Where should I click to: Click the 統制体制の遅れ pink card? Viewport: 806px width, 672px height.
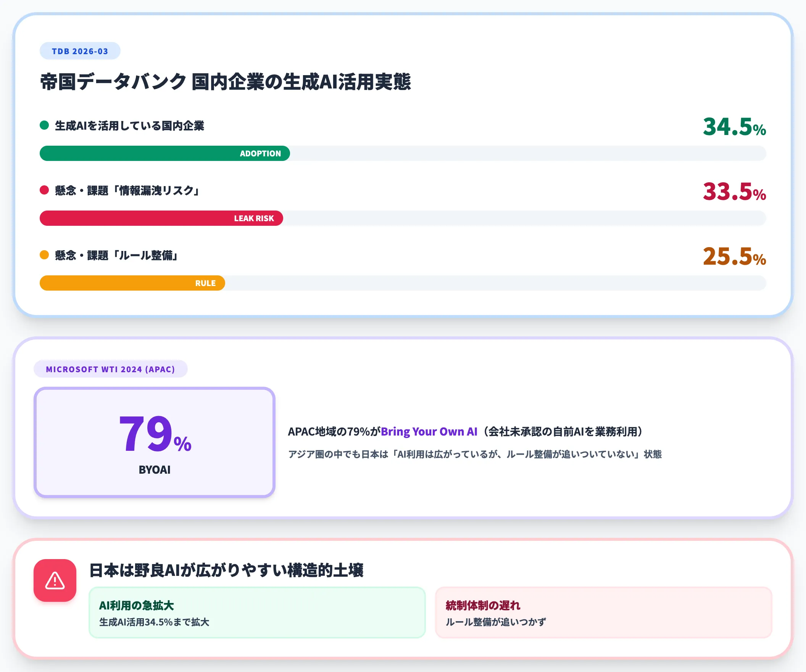coord(603,613)
